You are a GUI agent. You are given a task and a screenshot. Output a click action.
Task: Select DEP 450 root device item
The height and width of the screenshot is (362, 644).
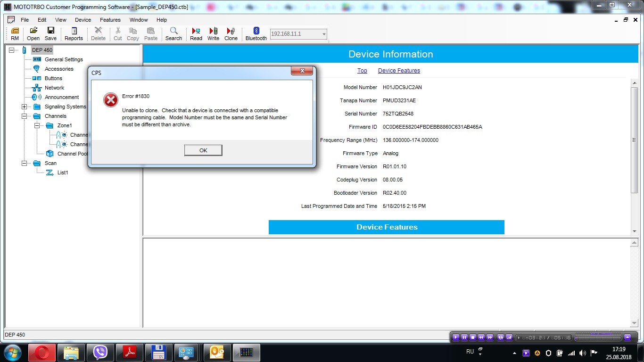(42, 50)
